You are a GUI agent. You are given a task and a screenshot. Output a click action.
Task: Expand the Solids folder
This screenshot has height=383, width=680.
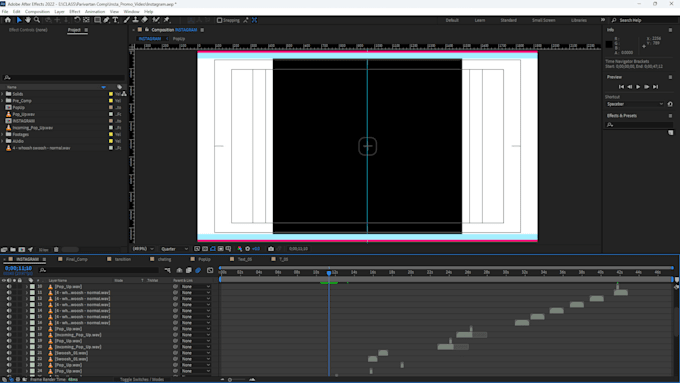click(3, 94)
